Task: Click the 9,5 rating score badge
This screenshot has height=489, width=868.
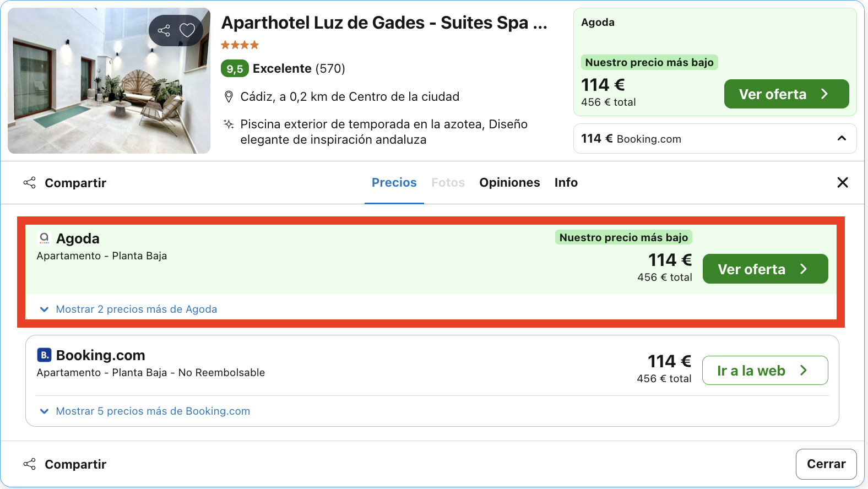Action: click(235, 69)
